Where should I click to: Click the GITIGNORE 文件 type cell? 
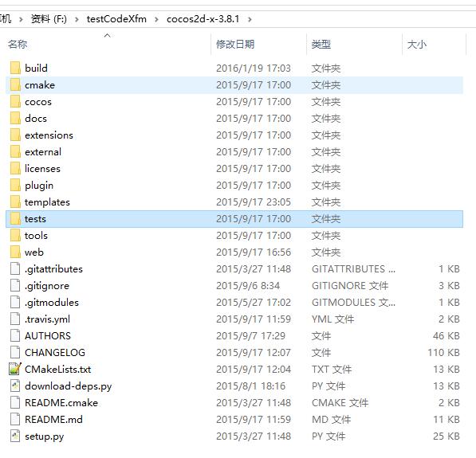pos(350,286)
